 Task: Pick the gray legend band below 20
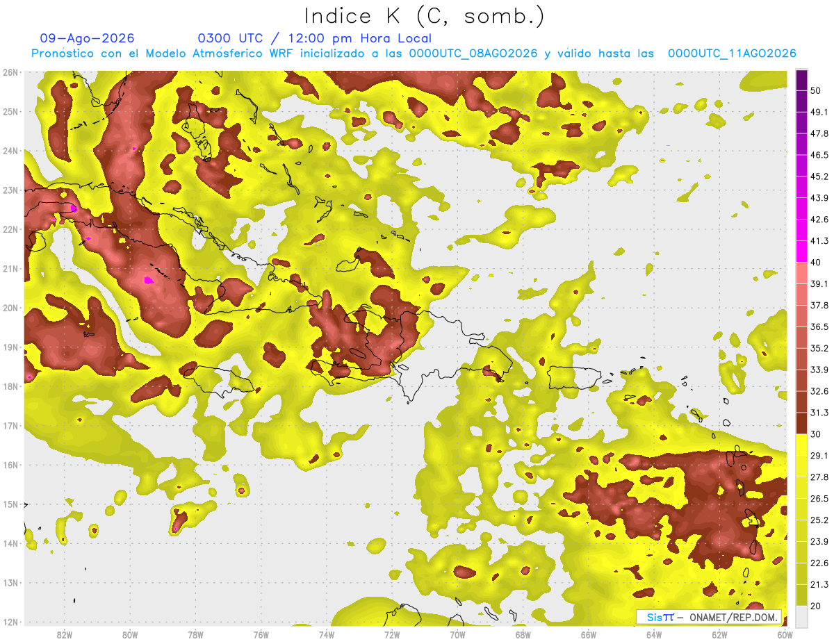point(801,616)
